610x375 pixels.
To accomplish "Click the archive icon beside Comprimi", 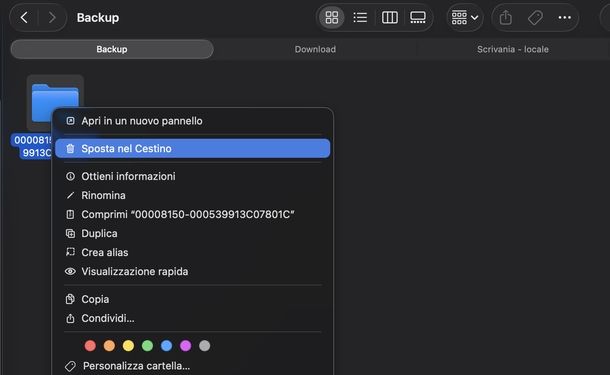I will (70, 214).
